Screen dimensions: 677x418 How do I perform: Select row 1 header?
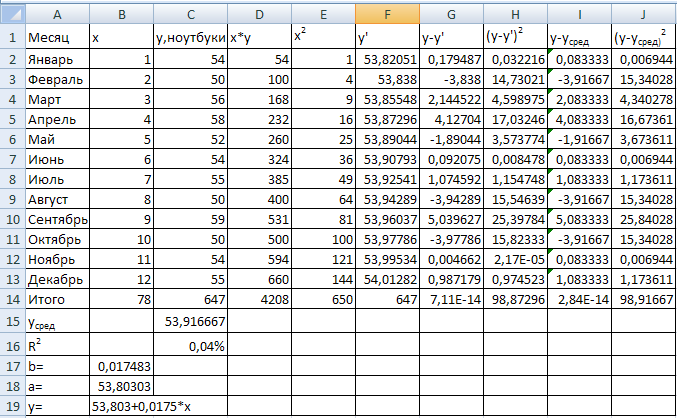click(13, 37)
